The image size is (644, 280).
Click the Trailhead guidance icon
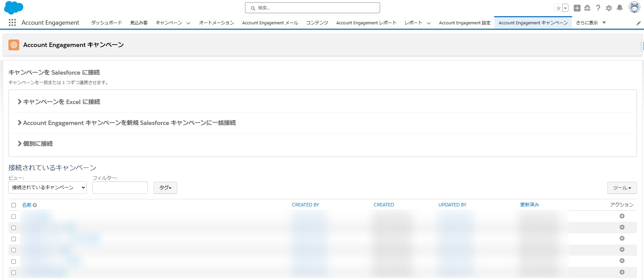click(x=587, y=8)
